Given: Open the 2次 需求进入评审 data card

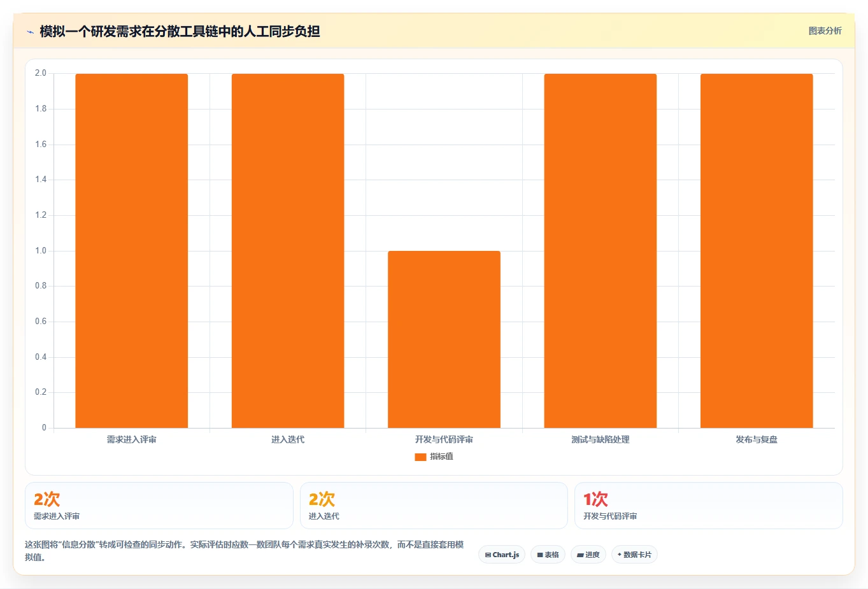Looking at the screenshot, I should (x=159, y=506).
